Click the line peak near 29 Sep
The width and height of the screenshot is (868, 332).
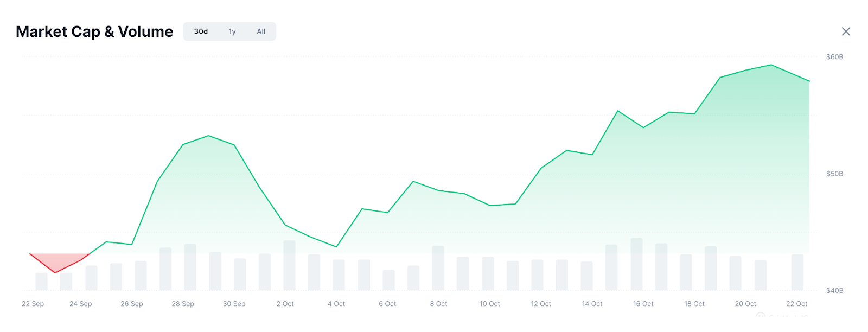coord(209,136)
